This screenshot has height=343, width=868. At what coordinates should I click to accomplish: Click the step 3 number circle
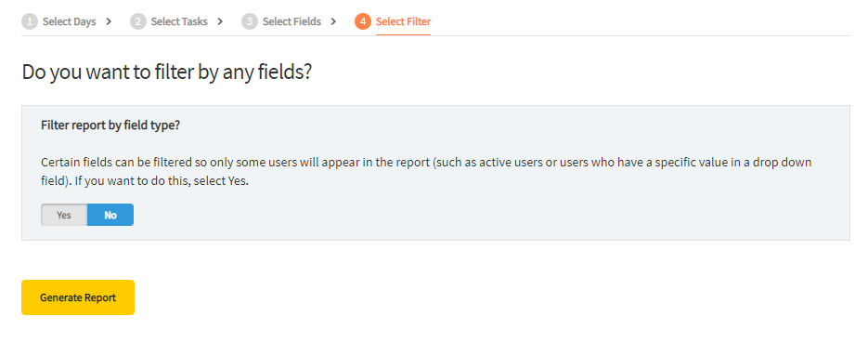coord(250,21)
